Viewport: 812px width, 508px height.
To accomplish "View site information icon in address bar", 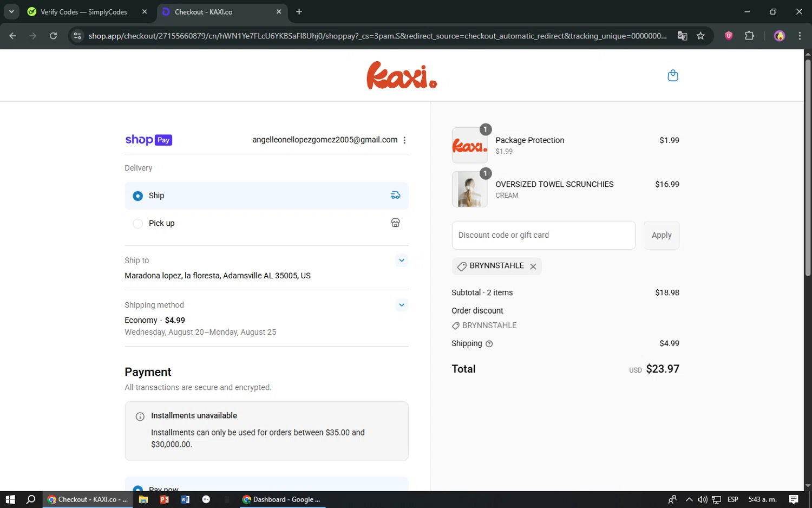I will (x=77, y=36).
